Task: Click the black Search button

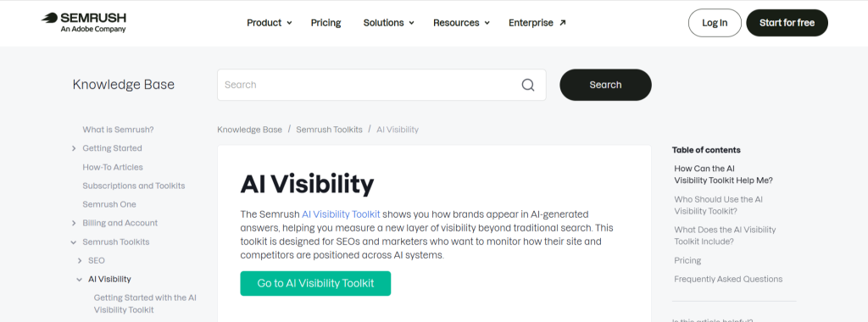Action: click(x=605, y=85)
